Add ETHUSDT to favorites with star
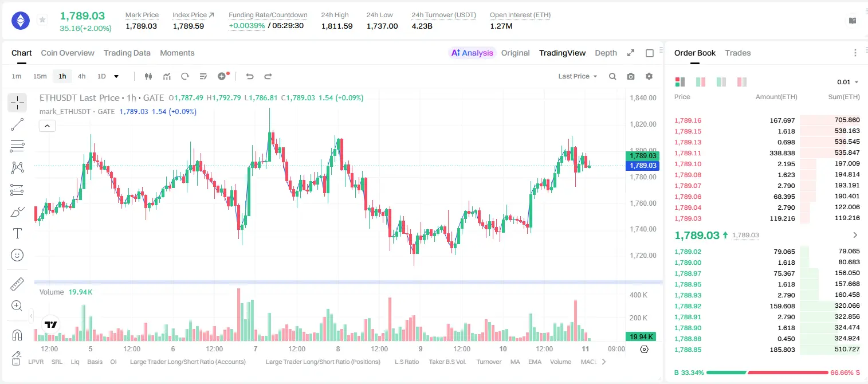 [x=42, y=20]
